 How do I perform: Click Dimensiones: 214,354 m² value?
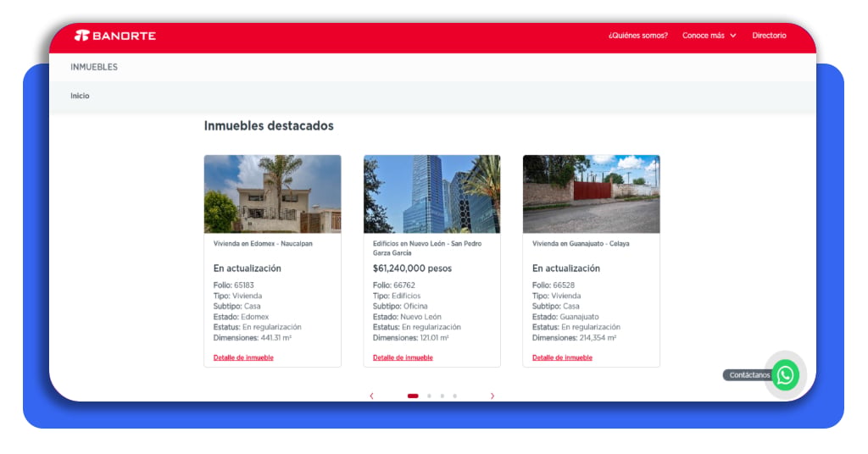[x=574, y=338]
